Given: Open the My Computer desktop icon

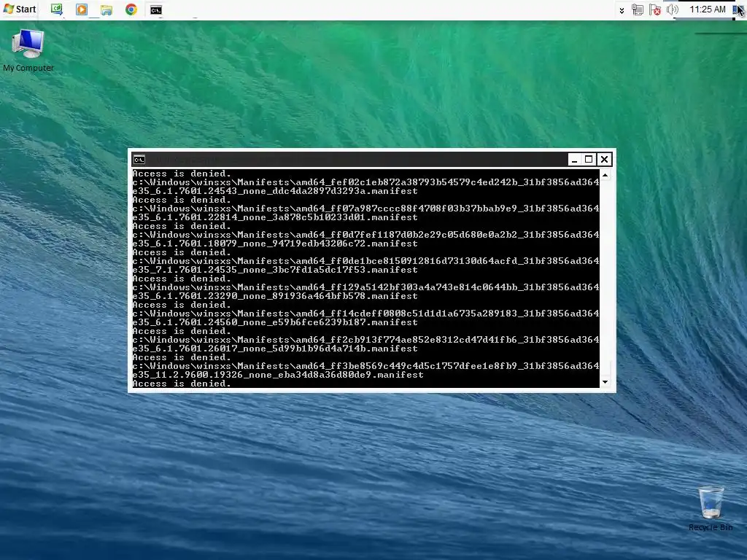Looking at the screenshot, I should pyautogui.click(x=28, y=50).
